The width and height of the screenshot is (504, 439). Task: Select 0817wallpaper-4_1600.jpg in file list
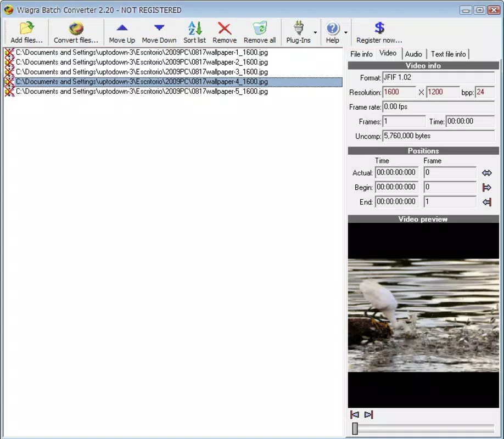coord(173,82)
